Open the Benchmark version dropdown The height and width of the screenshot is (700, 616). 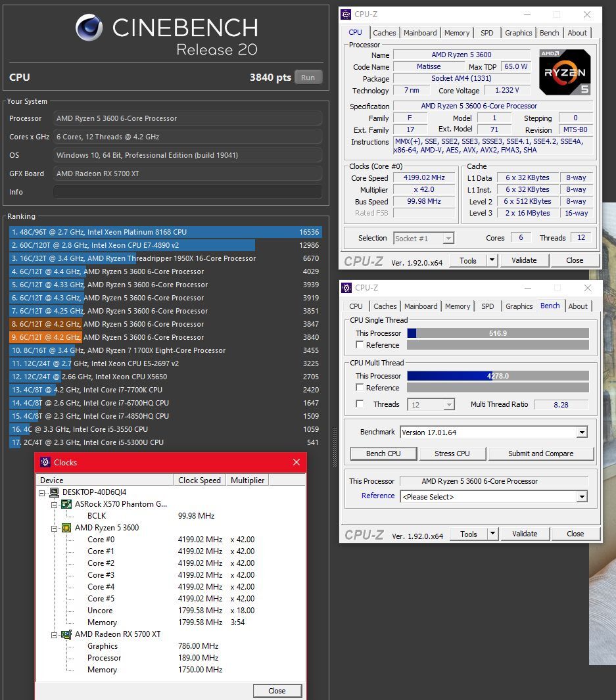click(582, 432)
